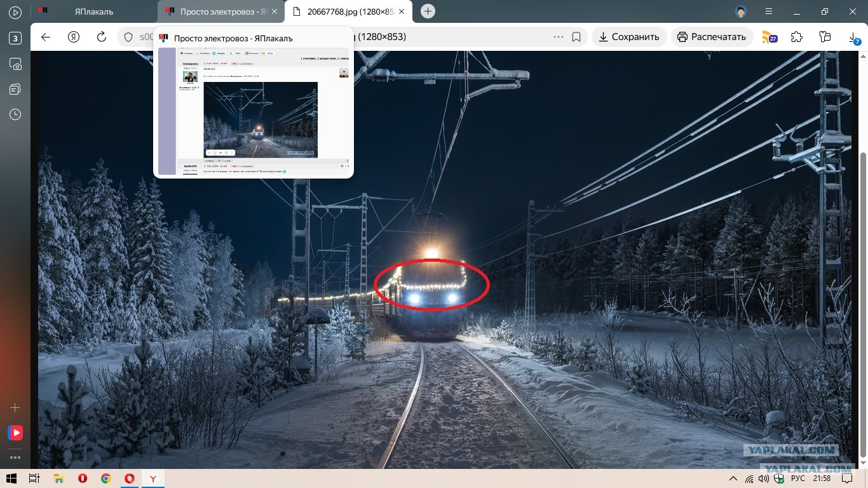This screenshot has width=868, height=488.
Task: Open the Windows Start menu
Action: [11, 478]
